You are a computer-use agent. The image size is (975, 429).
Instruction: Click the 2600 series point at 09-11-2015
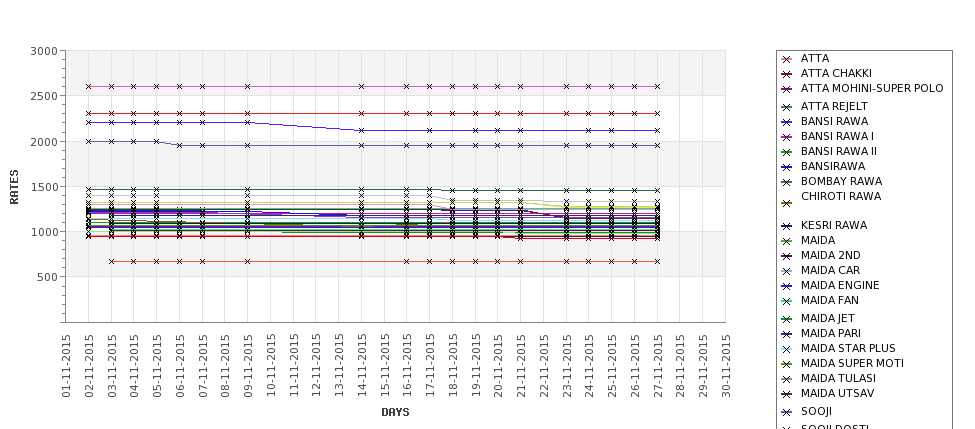click(x=247, y=86)
